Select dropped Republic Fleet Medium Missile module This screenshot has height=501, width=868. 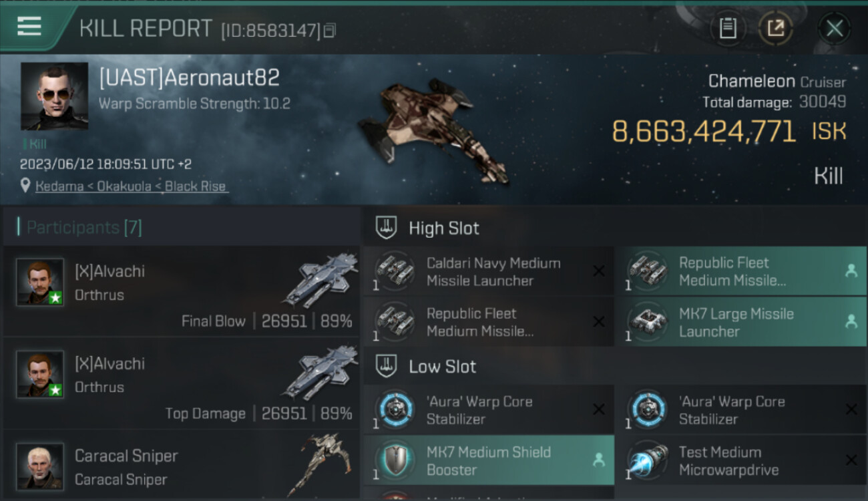click(741, 271)
